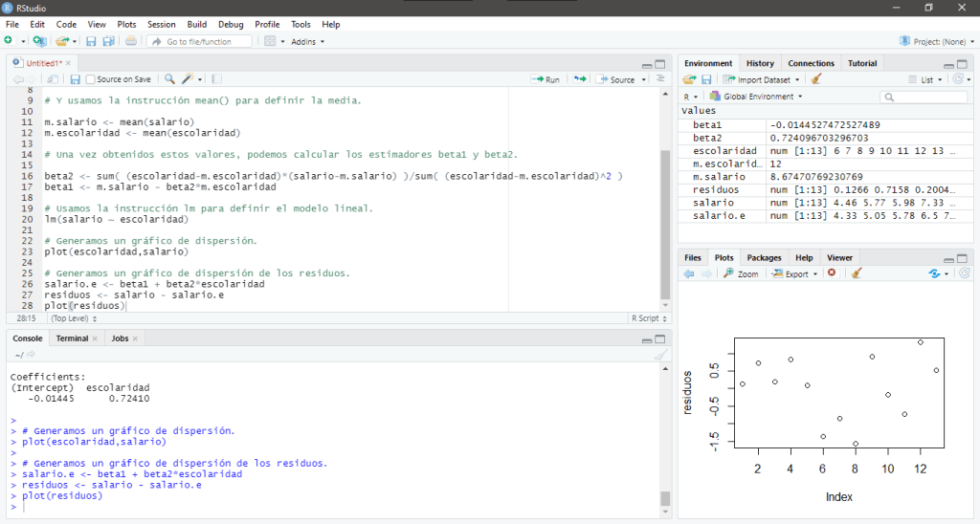This screenshot has width=980, height=524.
Task: Click the Zoom plot button
Action: (741, 273)
